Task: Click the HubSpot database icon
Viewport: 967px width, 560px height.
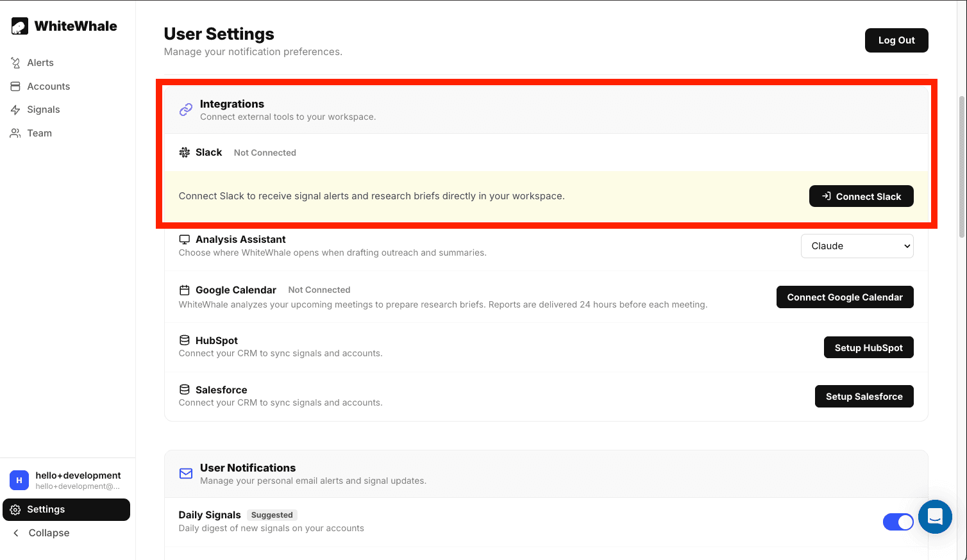Action: pyautogui.click(x=185, y=340)
